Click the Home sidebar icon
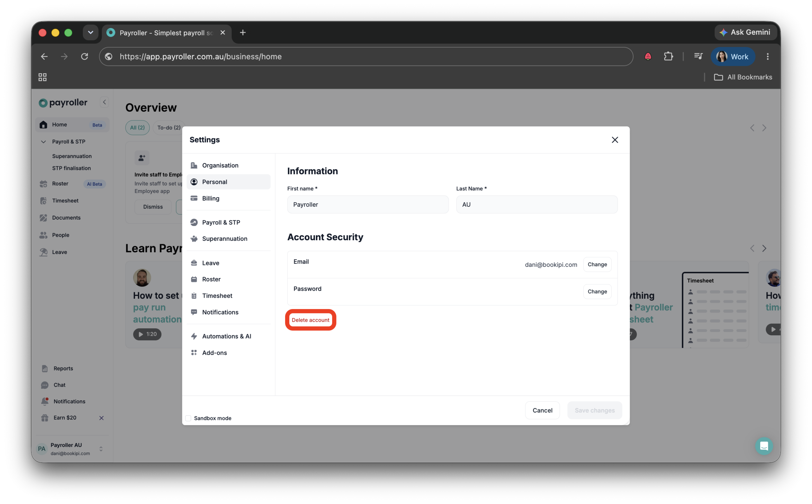The image size is (812, 504). click(43, 125)
